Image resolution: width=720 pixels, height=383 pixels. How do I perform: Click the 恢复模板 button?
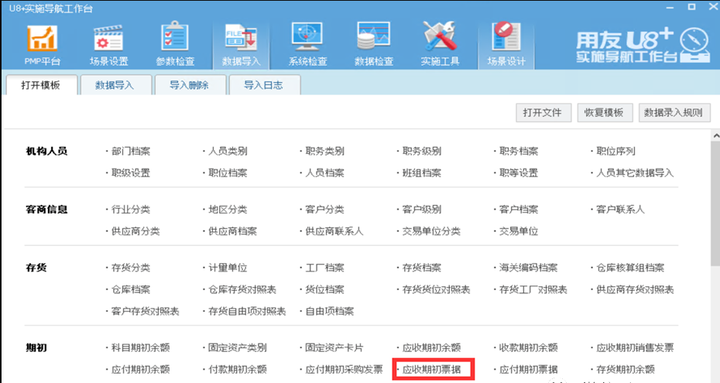tap(604, 113)
